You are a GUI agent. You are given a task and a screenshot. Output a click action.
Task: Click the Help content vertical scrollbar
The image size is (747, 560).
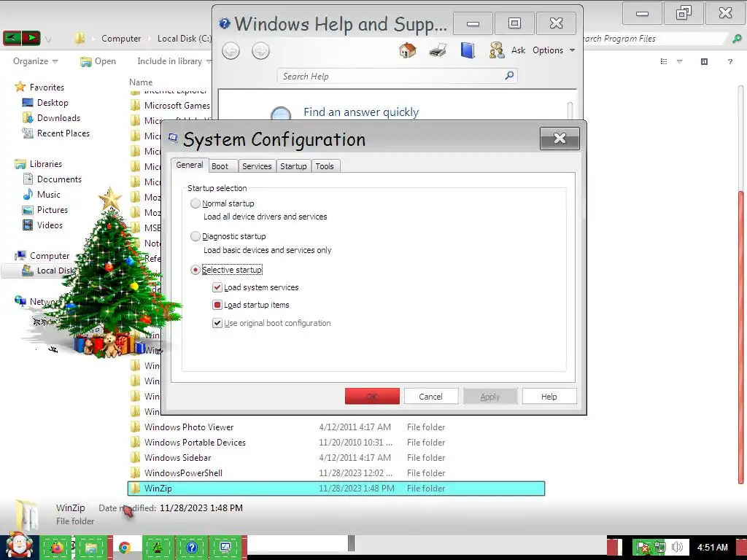[x=570, y=111]
